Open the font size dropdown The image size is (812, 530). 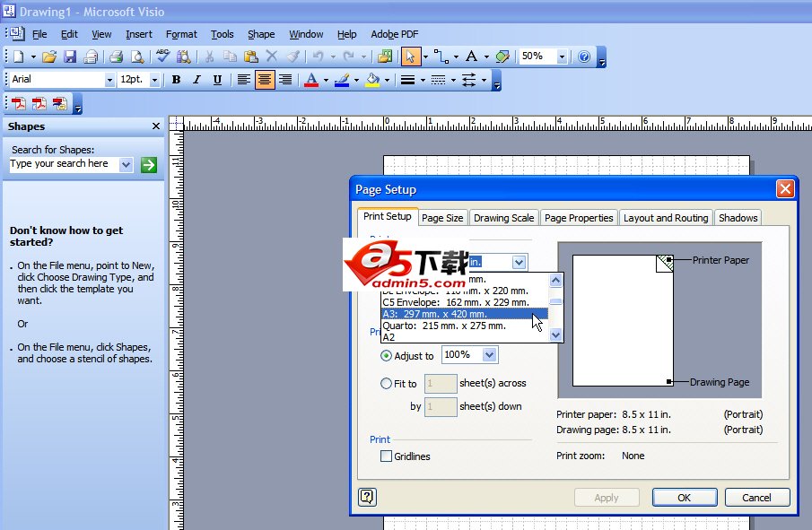pos(154,80)
